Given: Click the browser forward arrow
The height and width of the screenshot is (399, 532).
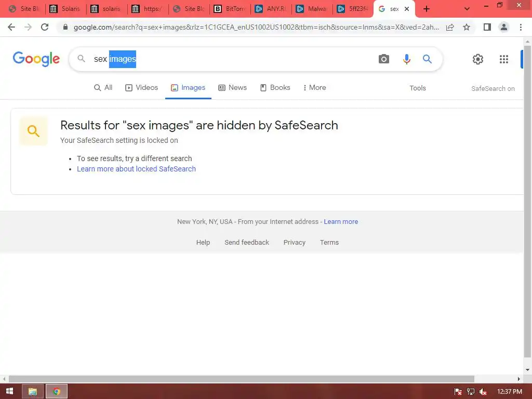Looking at the screenshot, I should [28, 27].
